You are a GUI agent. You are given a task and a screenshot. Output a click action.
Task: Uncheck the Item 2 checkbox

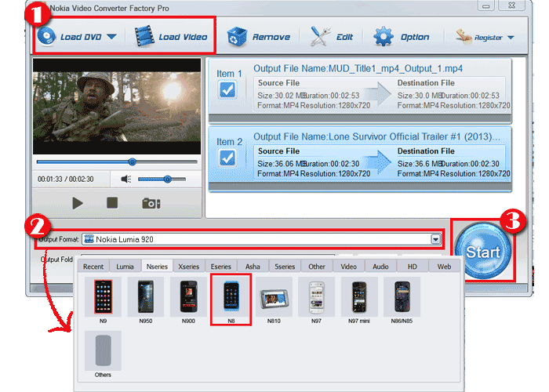[227, 158]
